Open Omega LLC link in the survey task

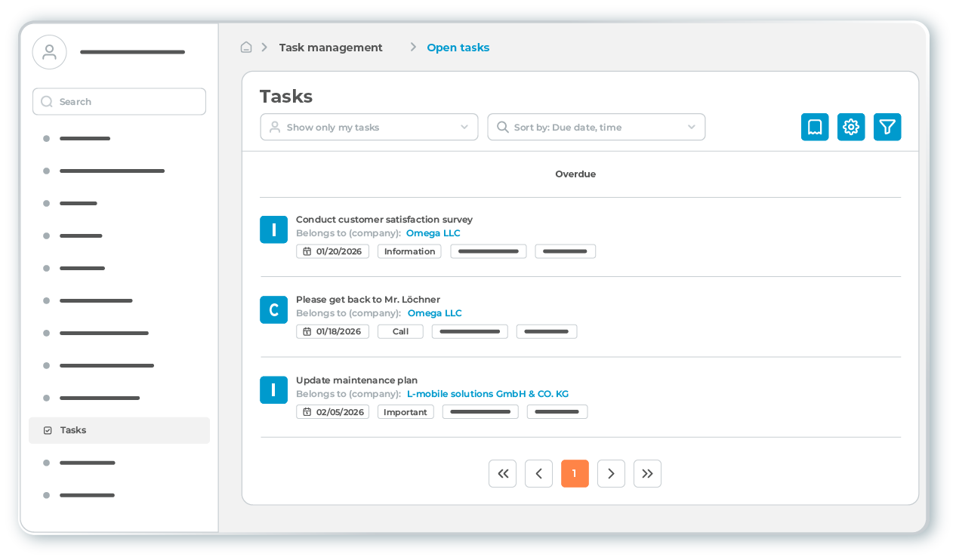(x=433, y=233)
